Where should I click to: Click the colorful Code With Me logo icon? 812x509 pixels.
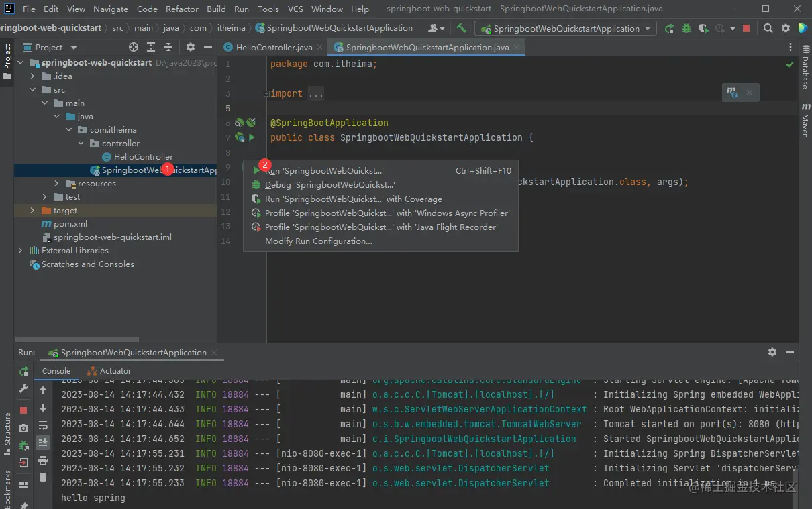803,28
